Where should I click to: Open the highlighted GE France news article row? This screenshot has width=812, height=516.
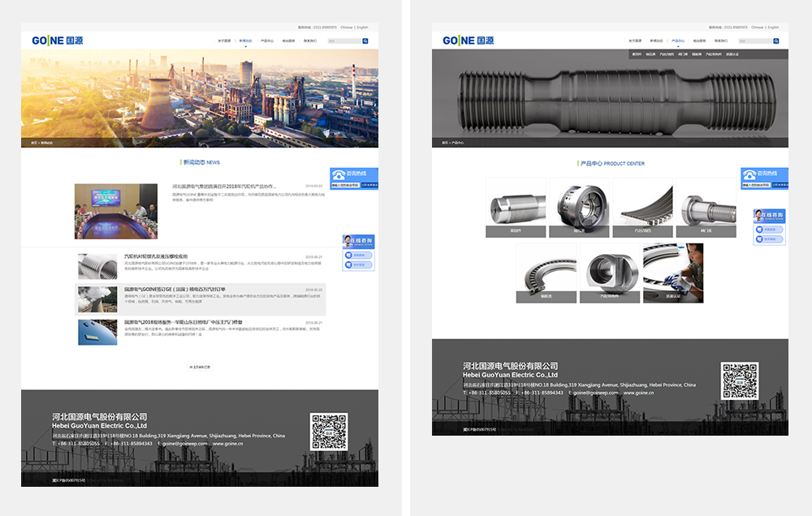(201, 299)
